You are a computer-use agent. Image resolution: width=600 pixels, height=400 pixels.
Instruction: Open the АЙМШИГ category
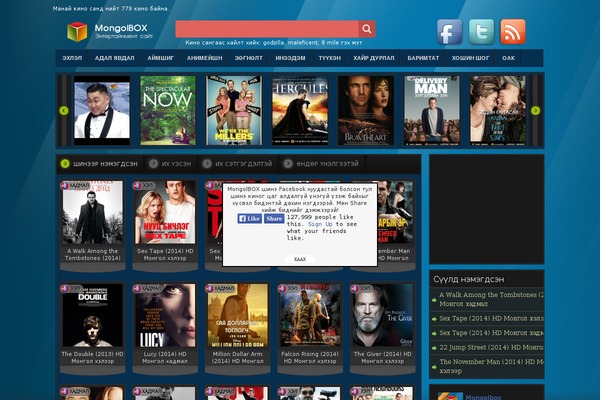pyautogui.click(x=160, y=58)
